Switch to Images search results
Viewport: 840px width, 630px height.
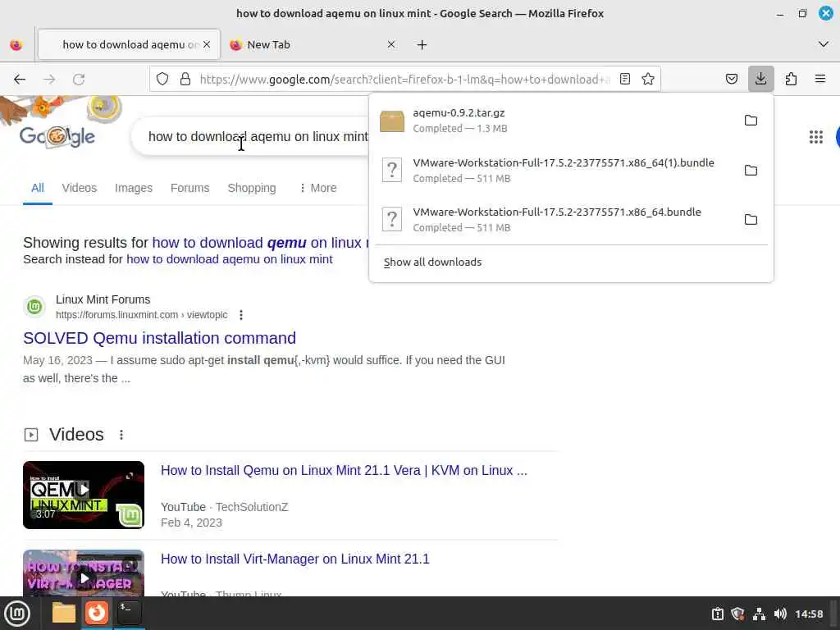pos(134,188)
